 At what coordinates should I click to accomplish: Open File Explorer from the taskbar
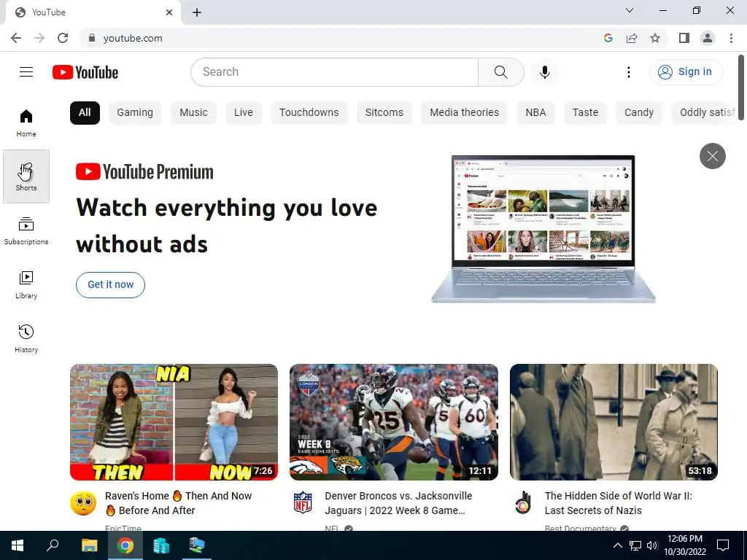(x=89, y=545)
